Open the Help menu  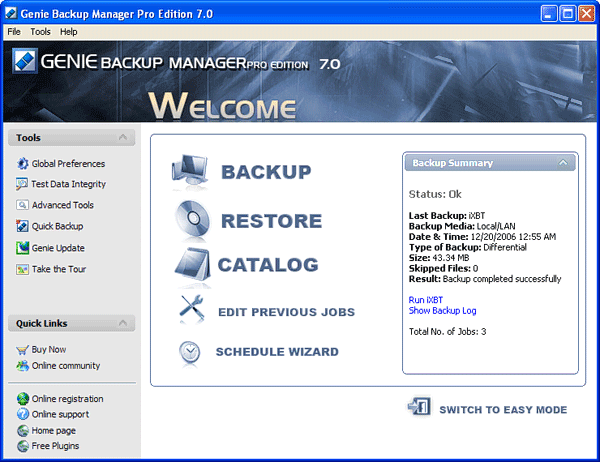coord(68,32)
